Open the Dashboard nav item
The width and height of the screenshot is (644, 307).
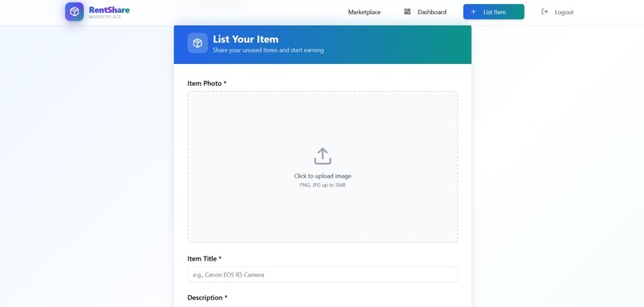[x=425, y=12]
